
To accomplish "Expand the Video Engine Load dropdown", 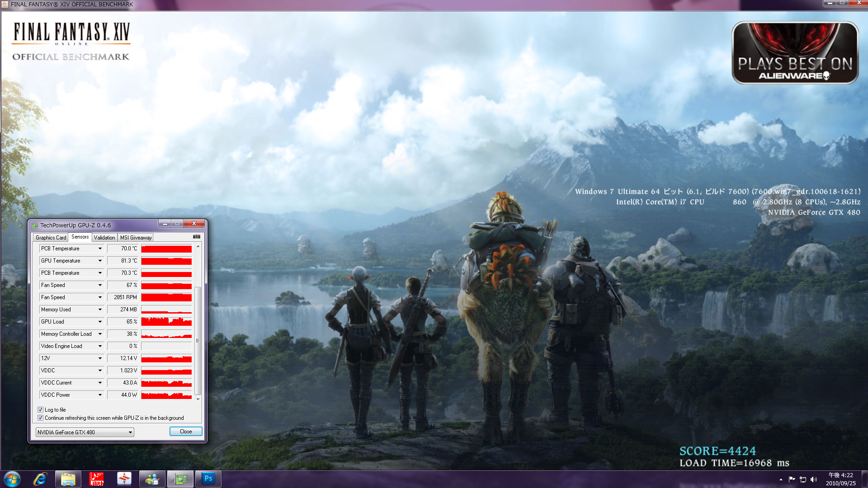I will pyautogui.click(x=100, y=346).
